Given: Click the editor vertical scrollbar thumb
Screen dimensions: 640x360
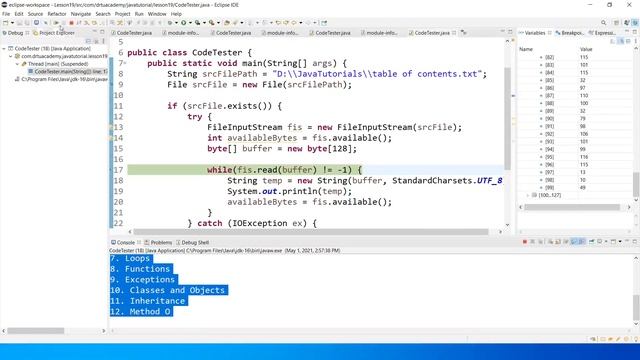Looking at the screenshot, I should tap(507, 118).
